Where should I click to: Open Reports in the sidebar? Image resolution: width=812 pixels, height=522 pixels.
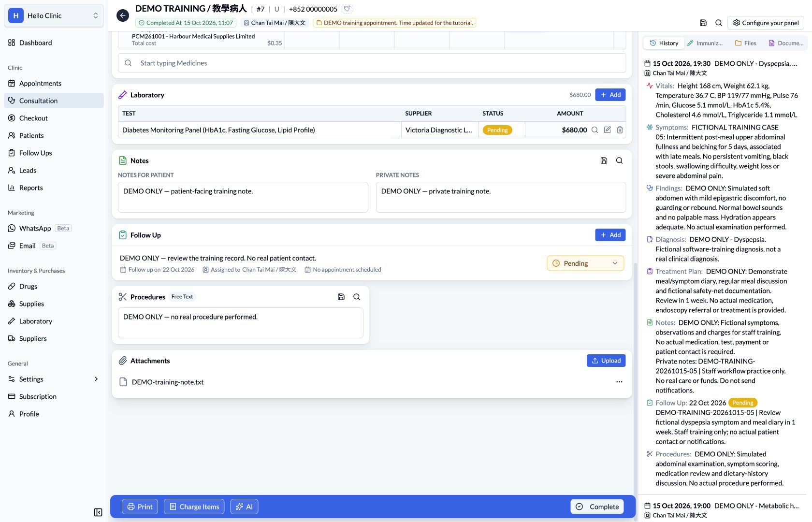(54, 188)
